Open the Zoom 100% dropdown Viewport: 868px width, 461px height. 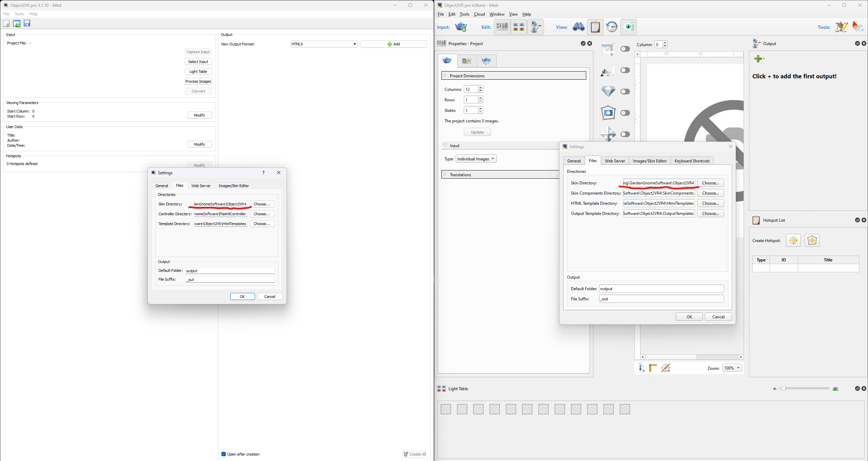point(732,368)
